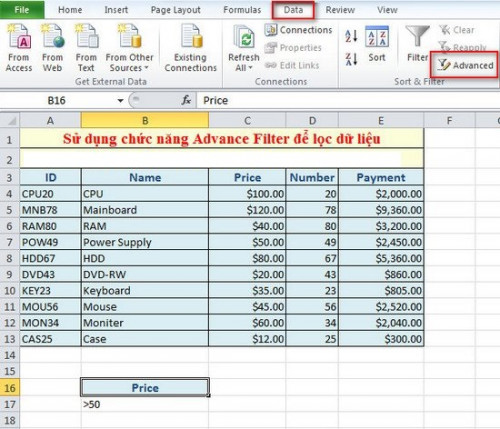Click the Edit Links button
Viewport: 500px width, 429px height.
tap(292, 65)
